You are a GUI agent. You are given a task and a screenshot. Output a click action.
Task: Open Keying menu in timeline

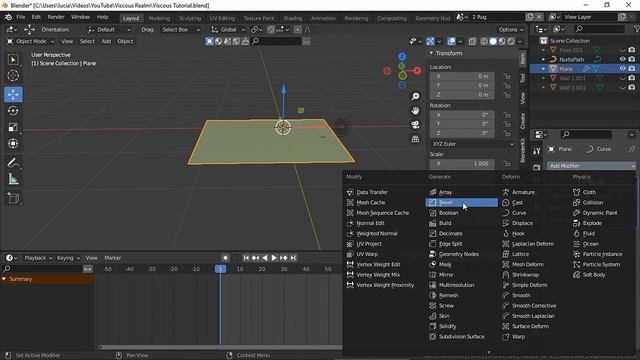tap(68, 258)
